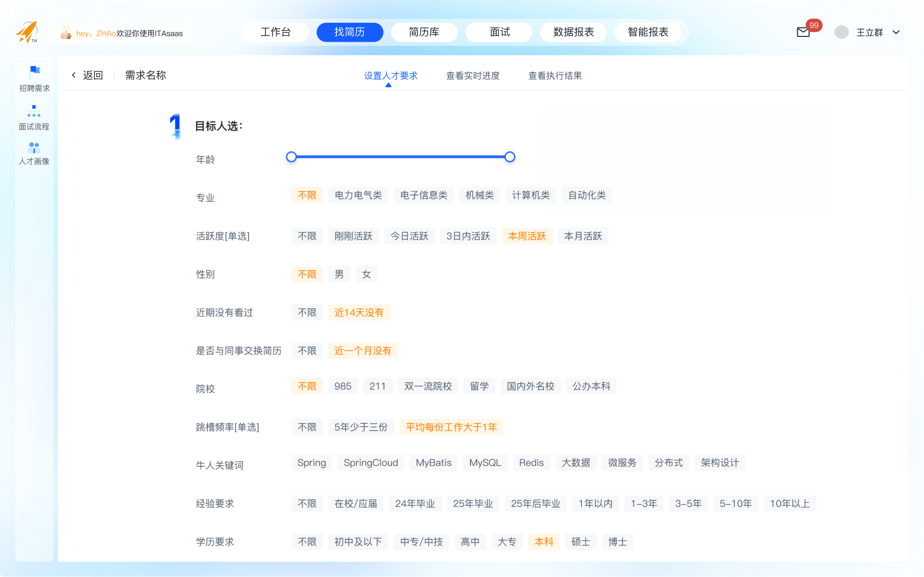Image resolution: width=924 pixels, height=577 pixels.
Task: Open the mail notifications icon
Action: coord(803,32)
